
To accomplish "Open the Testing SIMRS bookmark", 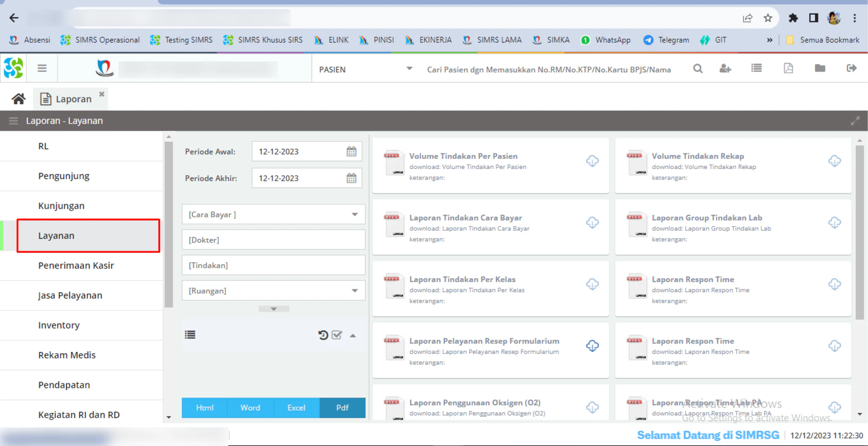I will click(x=181, y=40).
